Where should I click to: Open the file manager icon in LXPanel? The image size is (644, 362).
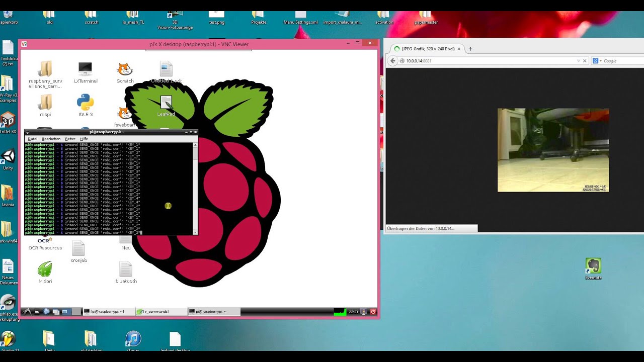coord(37,312)
